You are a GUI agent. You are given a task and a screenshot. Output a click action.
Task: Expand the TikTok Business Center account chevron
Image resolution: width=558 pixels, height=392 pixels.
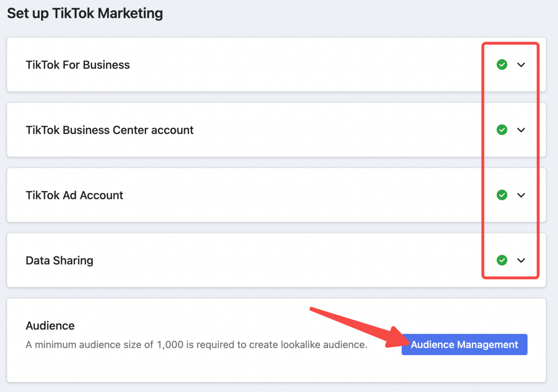pos(521,130)
